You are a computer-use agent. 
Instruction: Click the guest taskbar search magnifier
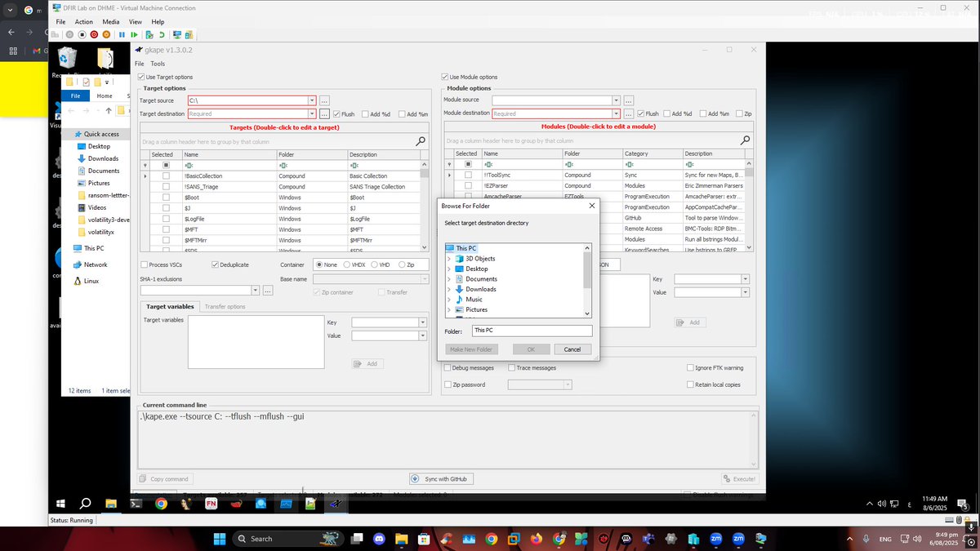pos(85,504)
